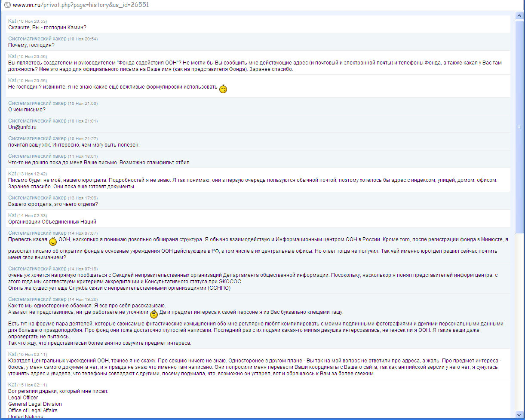Click the scrollbar down arrow
The image size is (525, 420).
[520, 415]
